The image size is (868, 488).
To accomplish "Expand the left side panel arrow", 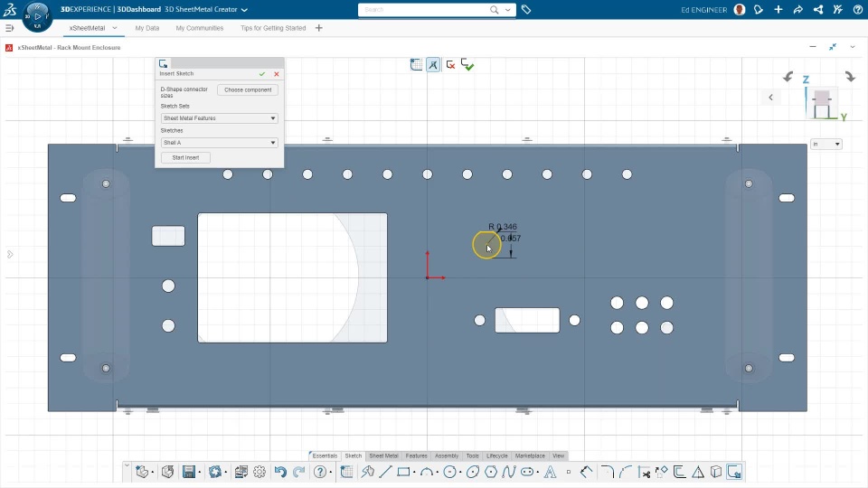I will click(10, 255).
